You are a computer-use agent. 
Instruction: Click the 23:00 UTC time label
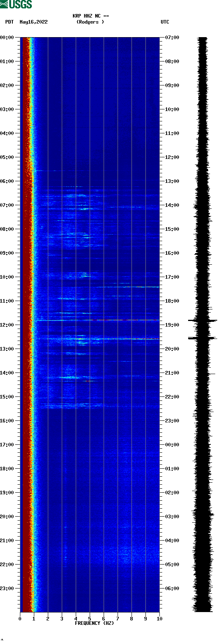[x=172, y=421]
